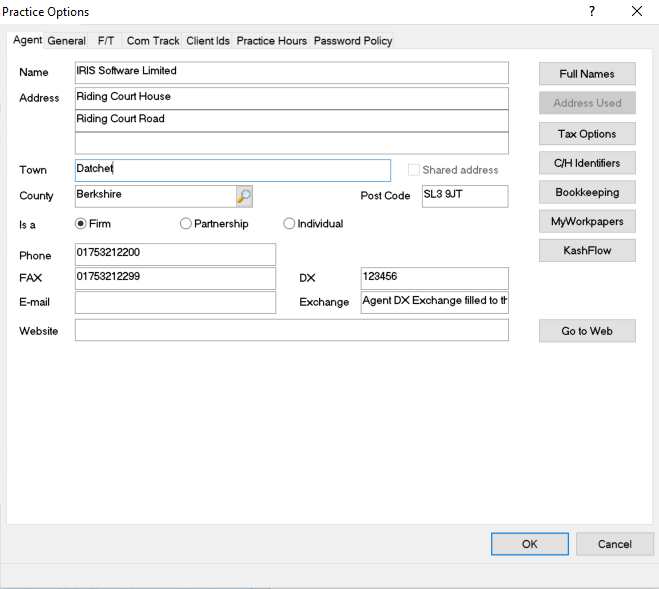Click the KashFlow button

[x=587, y=251]
